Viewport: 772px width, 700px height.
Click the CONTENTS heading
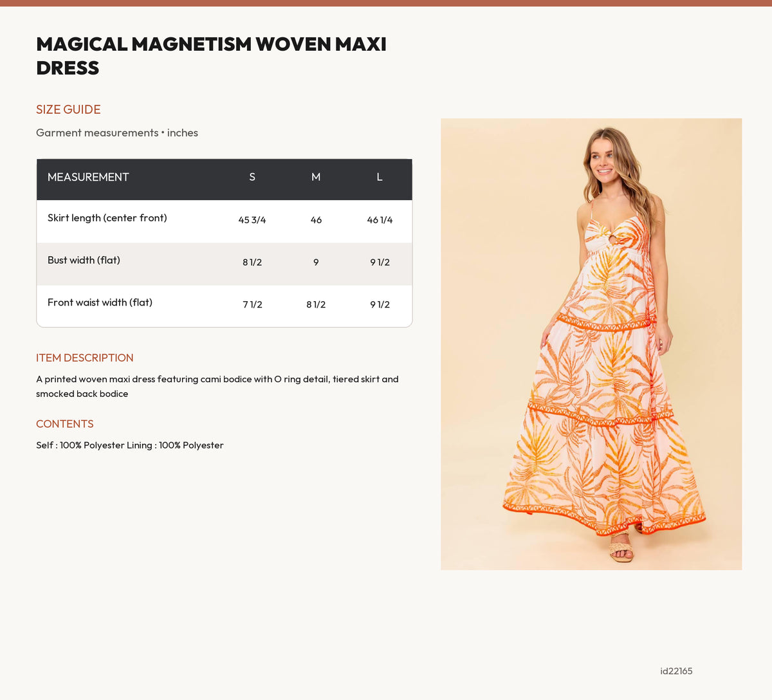coord(65,424)
